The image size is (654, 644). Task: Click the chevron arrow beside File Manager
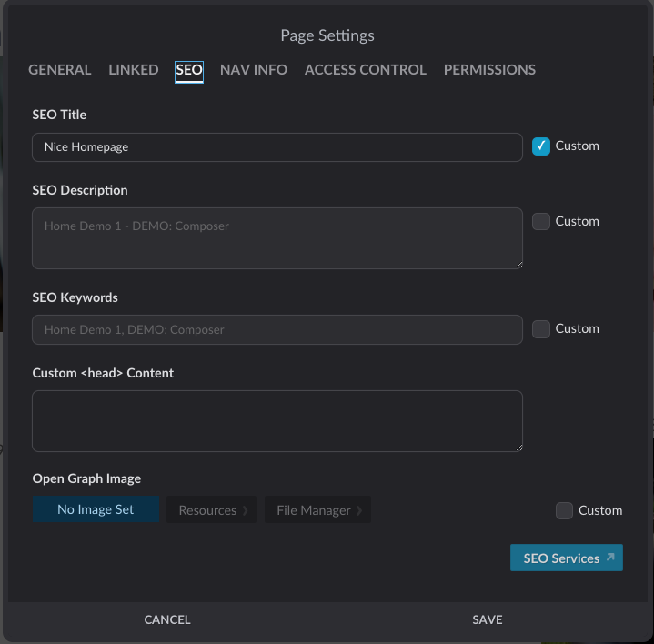[x=359, y=510]
